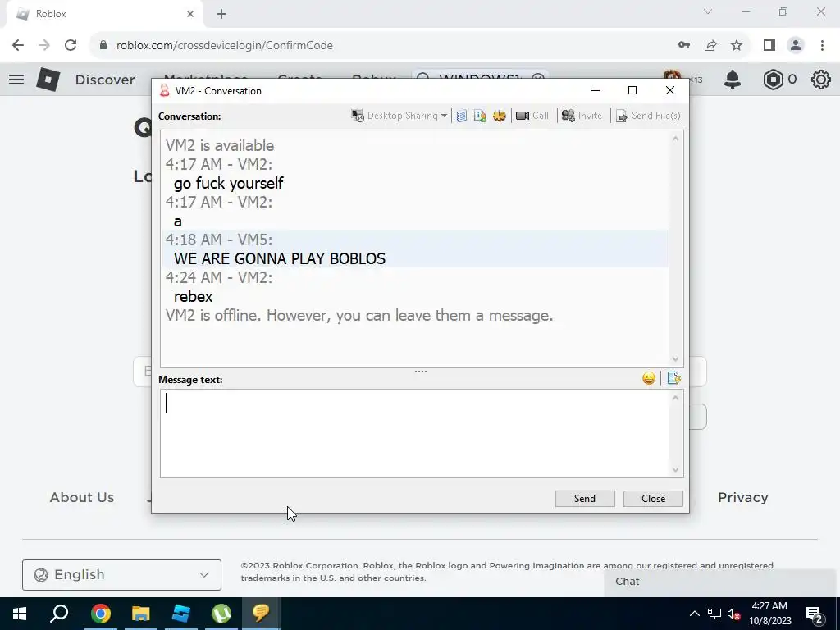The height and width of the screenshot is (630, 840).
Task: Bookmark this page with star icon
Action: point(737,46)
